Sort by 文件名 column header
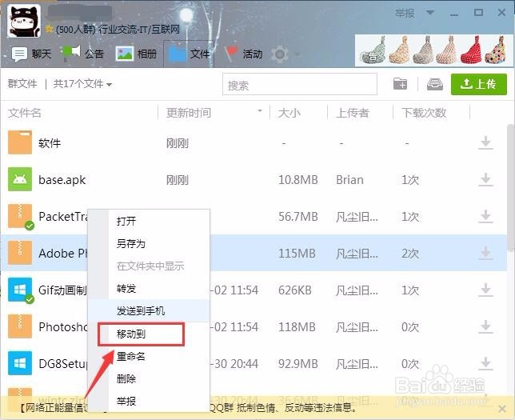The width and height of the screenshot is (515, 420). click(x=24, y=113)
